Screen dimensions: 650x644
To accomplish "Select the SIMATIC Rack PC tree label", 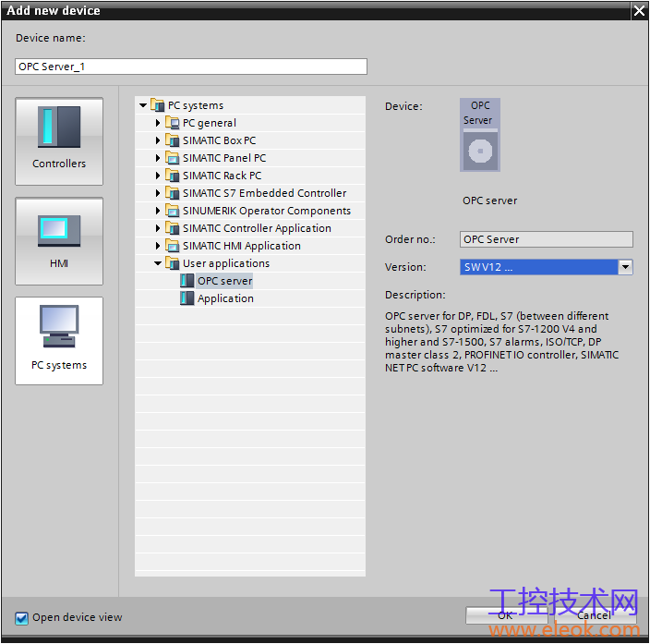I will 223,176.
